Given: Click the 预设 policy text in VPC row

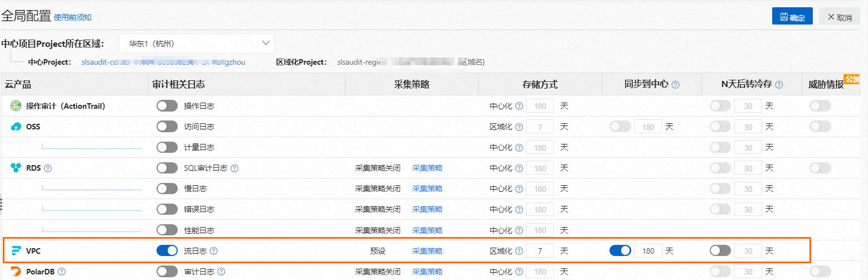Looking at the screenshot, I should (x=378, y=251).
